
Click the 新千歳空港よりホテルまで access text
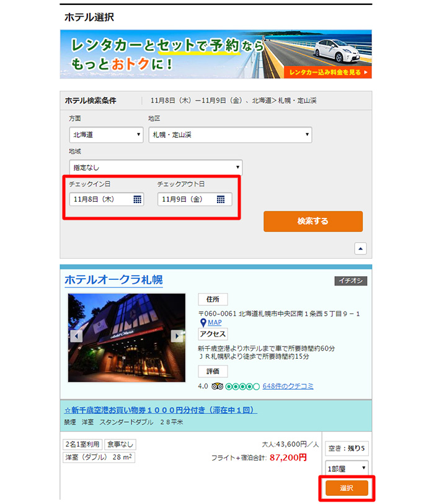[x=267, y=348]
